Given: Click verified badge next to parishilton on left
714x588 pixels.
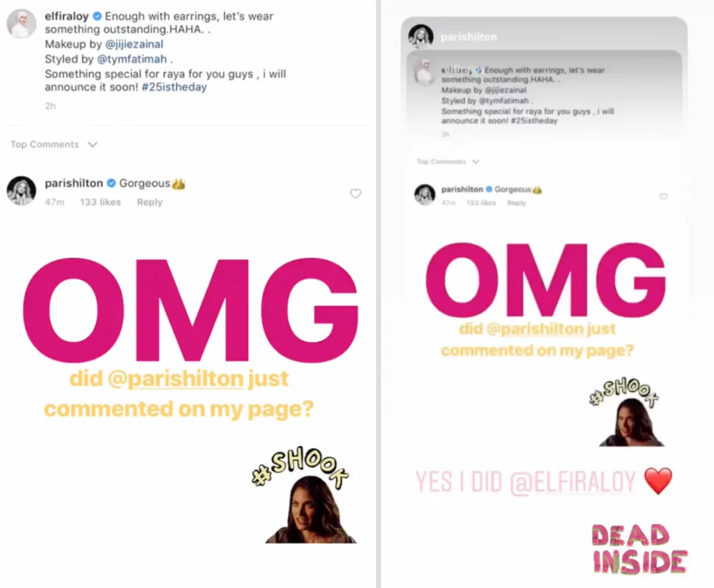Looking at the screenshot, I should [x=111, y=183].
